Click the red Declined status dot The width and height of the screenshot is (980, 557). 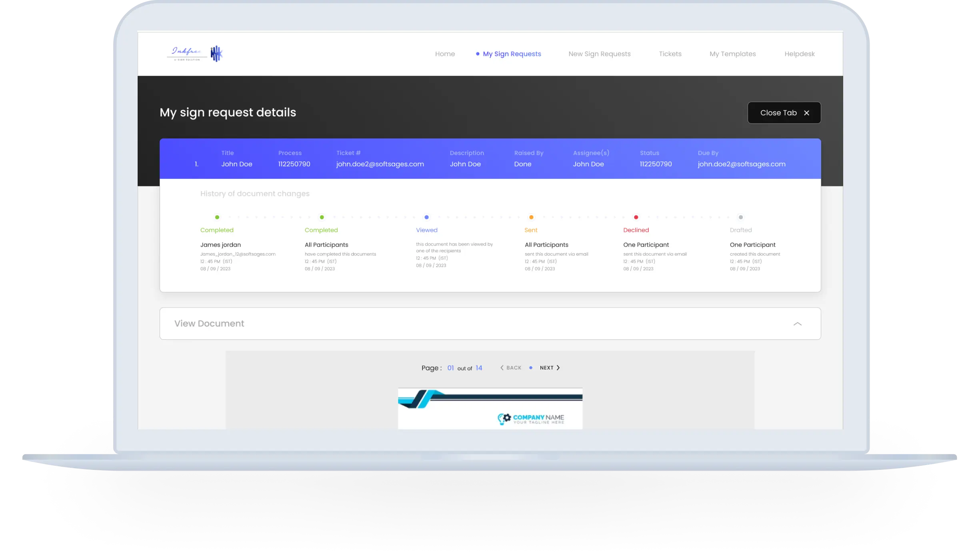[x=636, y=217]
